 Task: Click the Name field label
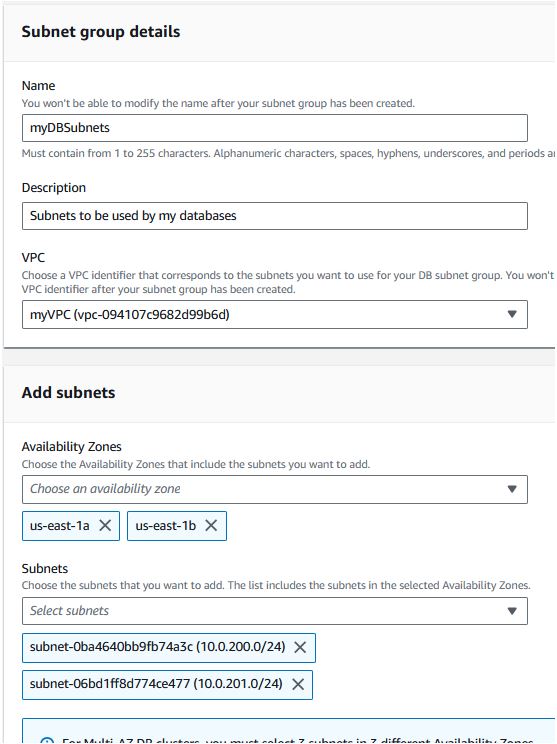pyautogui.click(x=38, y=86)
